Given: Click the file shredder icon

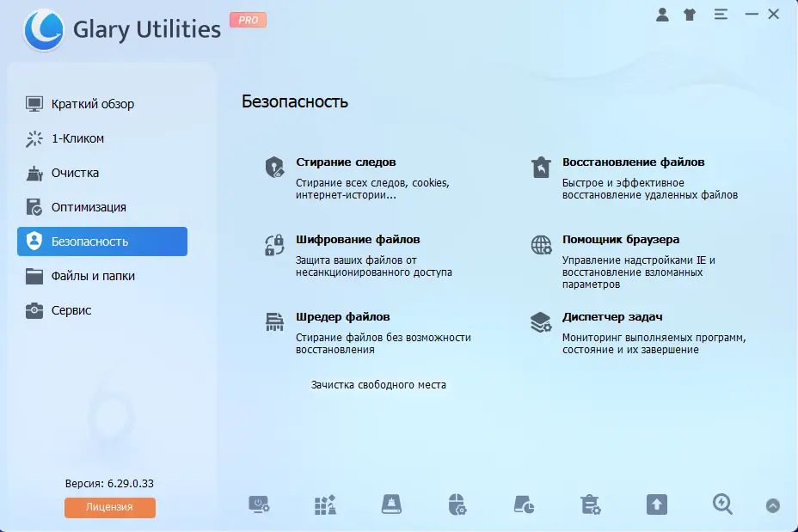Looking at the screenshot, I should click(274, 322).
